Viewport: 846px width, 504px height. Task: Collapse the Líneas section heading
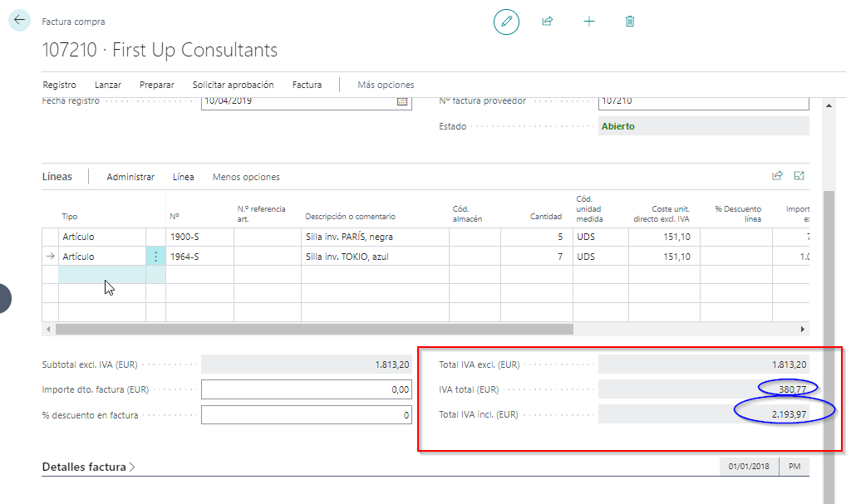[x=57, y=176]
